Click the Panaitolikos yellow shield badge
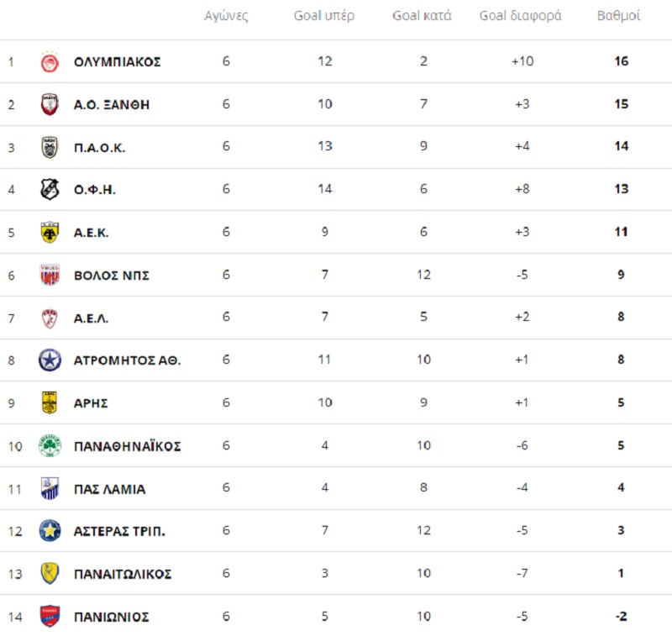Screen dimensions: 672x636 [50, 574]
